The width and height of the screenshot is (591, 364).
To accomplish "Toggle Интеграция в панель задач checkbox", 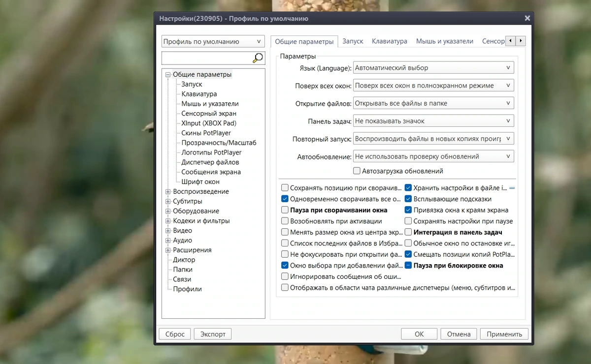I will pos(408,232).
